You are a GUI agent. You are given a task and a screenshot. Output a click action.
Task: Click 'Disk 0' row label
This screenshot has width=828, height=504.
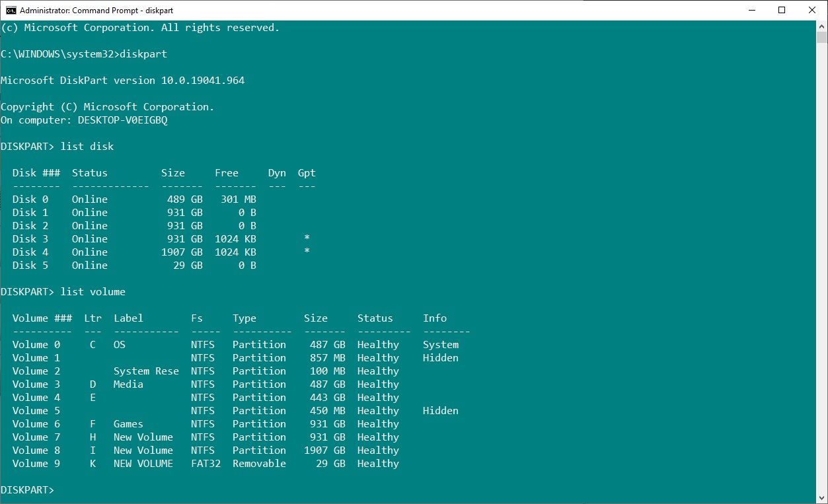30,199
